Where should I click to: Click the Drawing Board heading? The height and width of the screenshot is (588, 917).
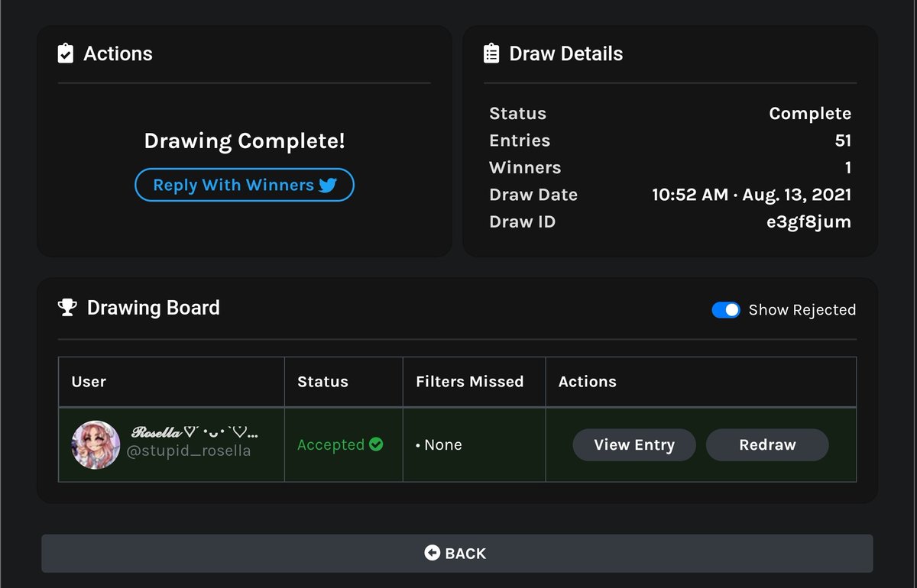pos(154,308)
